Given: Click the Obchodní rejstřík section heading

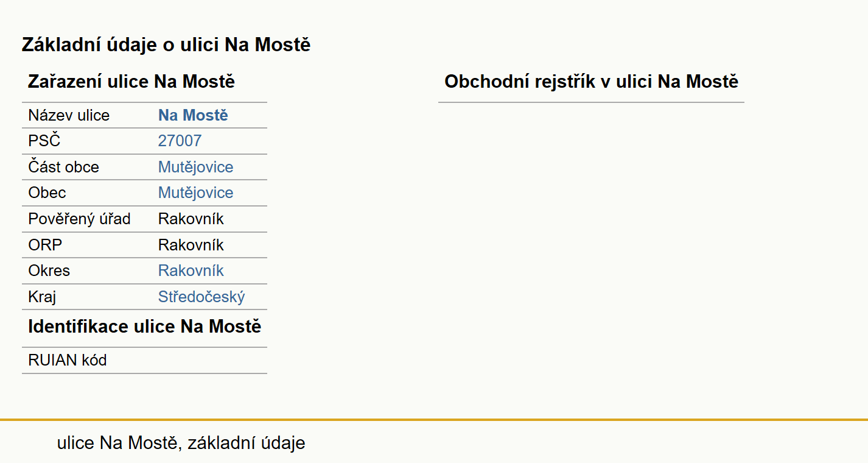Looking at the screenshot, I should pos(591,82).
